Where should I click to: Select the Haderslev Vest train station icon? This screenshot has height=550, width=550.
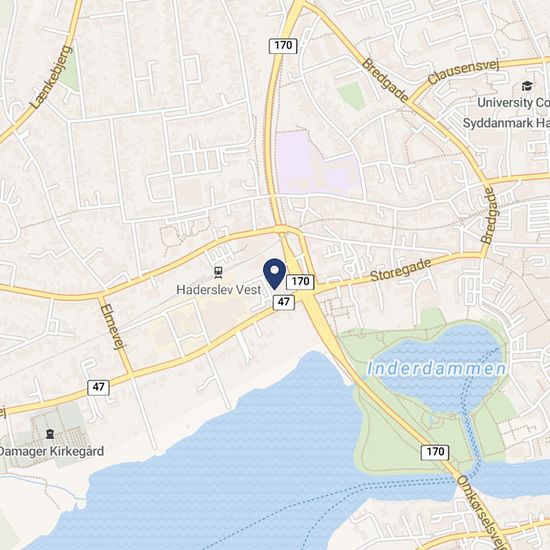pyautogui.click(x=219, y=273)
